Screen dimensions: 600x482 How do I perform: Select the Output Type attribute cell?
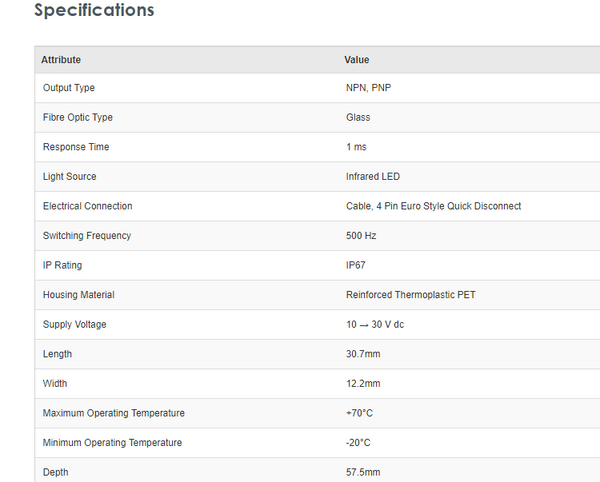click(69, 88)
